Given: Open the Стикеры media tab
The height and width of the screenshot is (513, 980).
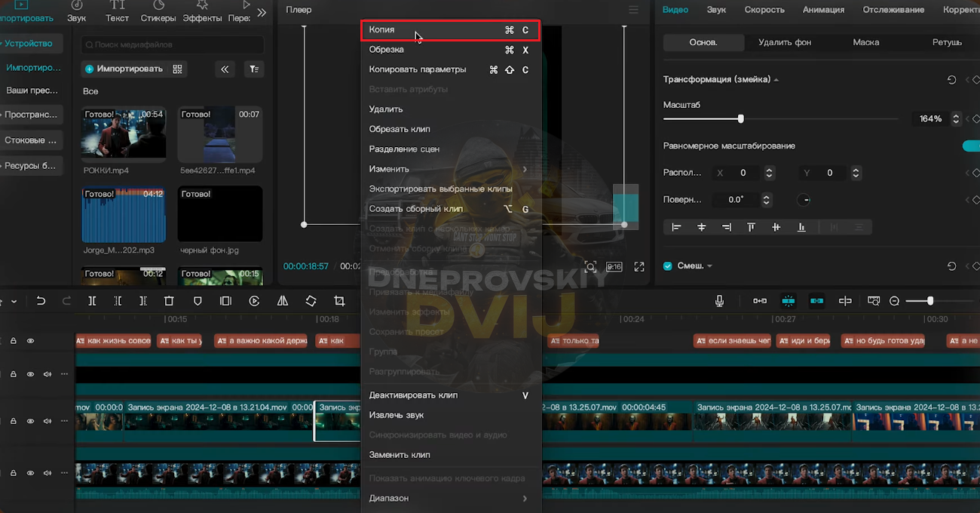Looking at the screenshot, I should (158, 12).
